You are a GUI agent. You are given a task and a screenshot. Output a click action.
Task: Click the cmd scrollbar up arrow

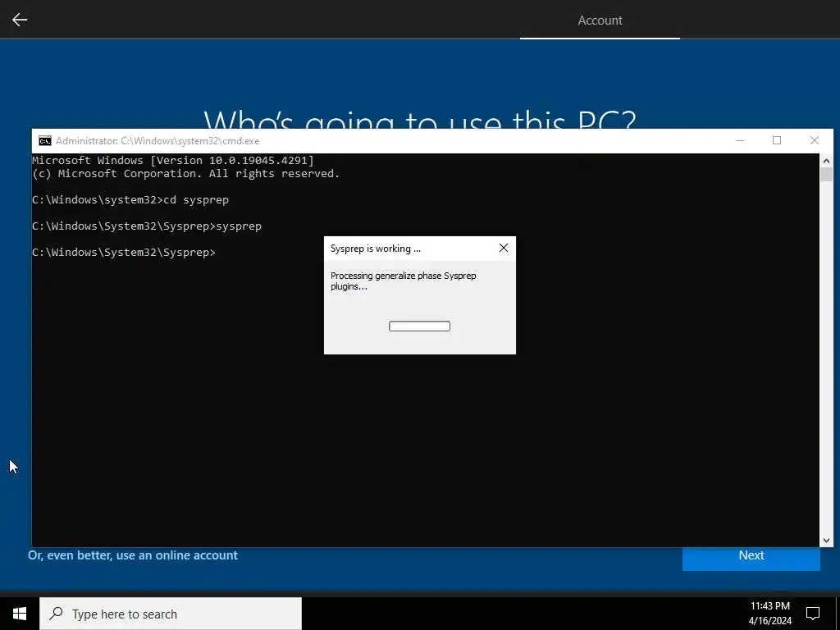point(826,160)
